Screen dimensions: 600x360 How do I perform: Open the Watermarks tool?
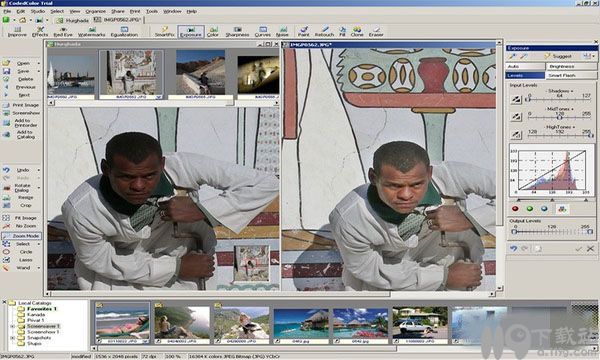(x=91, y=32)
